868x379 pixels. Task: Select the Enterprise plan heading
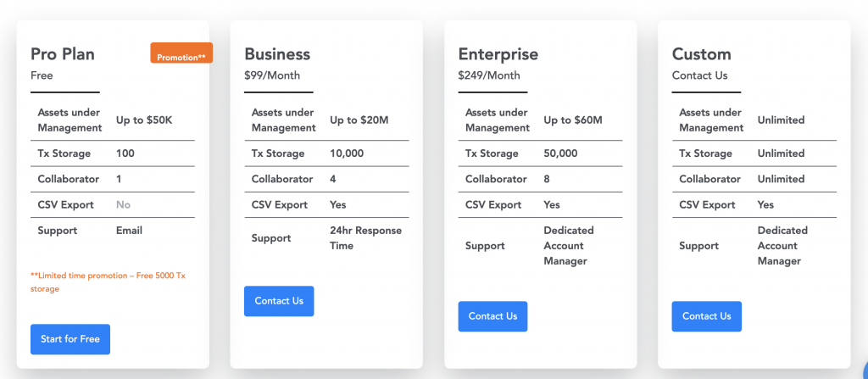click(498, 53)
